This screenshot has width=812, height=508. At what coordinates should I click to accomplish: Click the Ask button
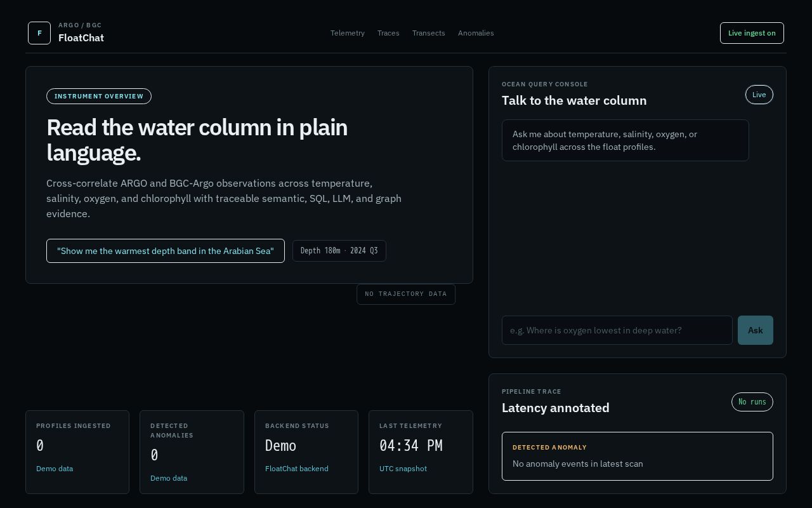[756, 330]
